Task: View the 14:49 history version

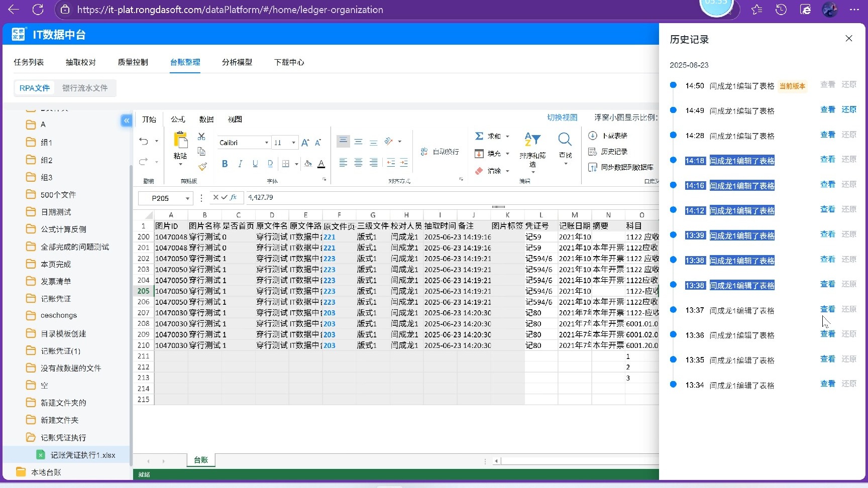Action: click(x=828, y=109)
